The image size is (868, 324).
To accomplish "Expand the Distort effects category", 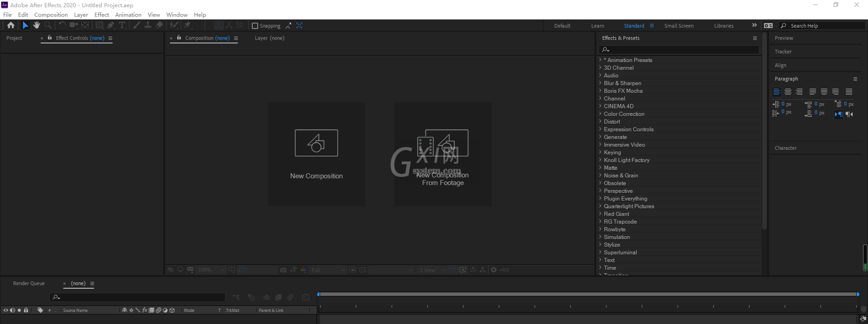I will (600, 121).
